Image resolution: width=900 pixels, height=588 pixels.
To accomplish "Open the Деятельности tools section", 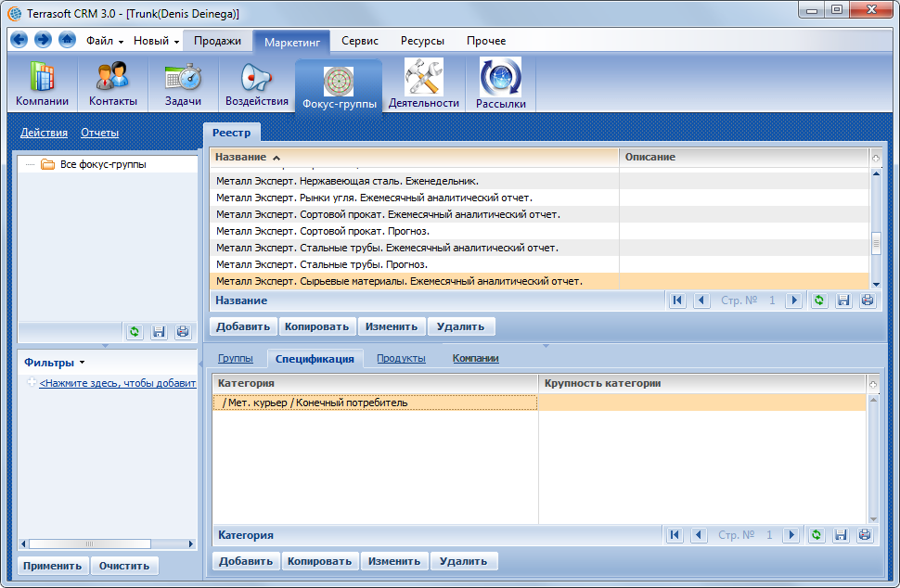I will click(x=424, y=84).
